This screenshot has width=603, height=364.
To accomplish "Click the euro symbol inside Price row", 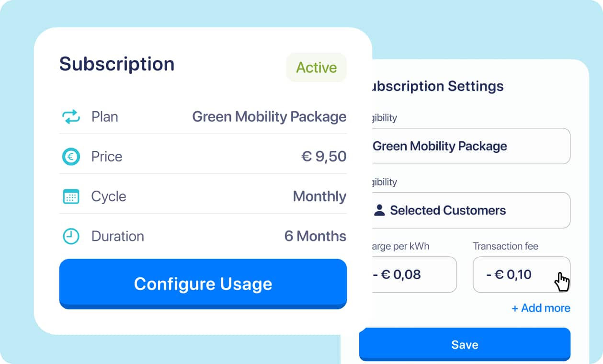I will coord(70,157).
